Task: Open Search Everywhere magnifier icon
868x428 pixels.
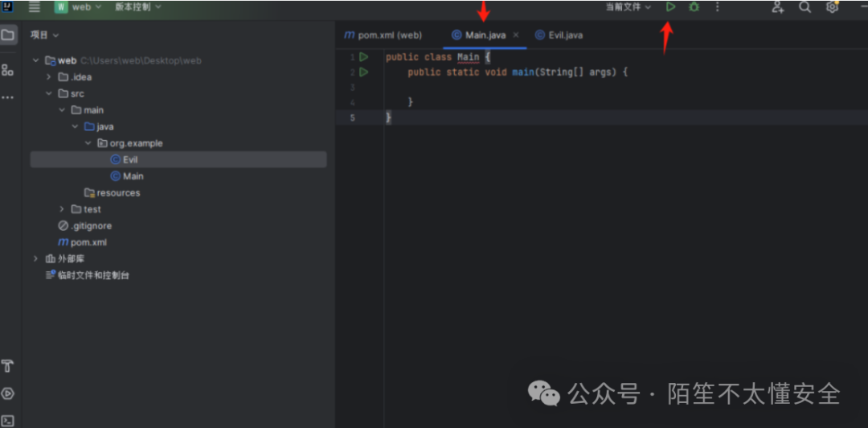Action: [805, 7]
